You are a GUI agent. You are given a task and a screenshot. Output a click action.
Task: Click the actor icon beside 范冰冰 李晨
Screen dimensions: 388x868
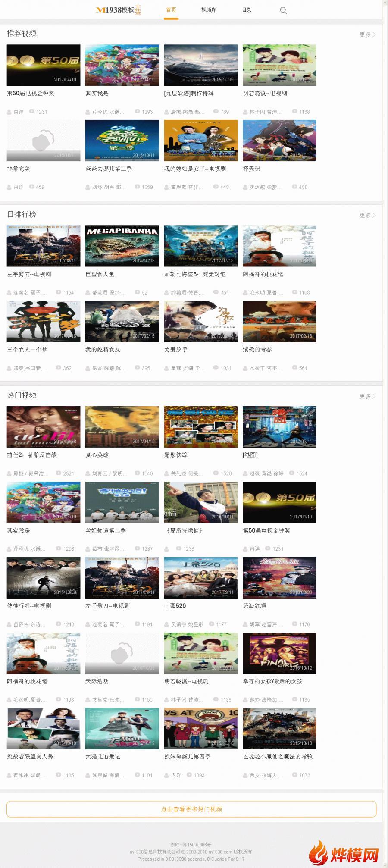[x=9, y=775]
